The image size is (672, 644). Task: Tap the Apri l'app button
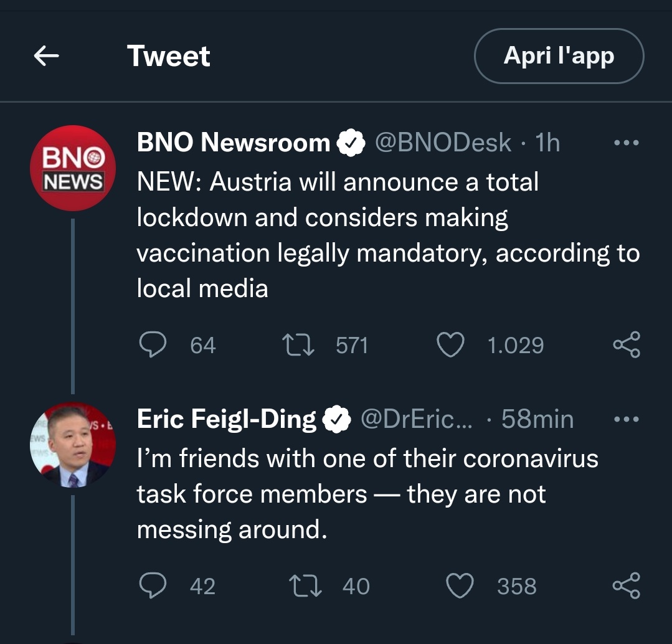coord(559,56)
